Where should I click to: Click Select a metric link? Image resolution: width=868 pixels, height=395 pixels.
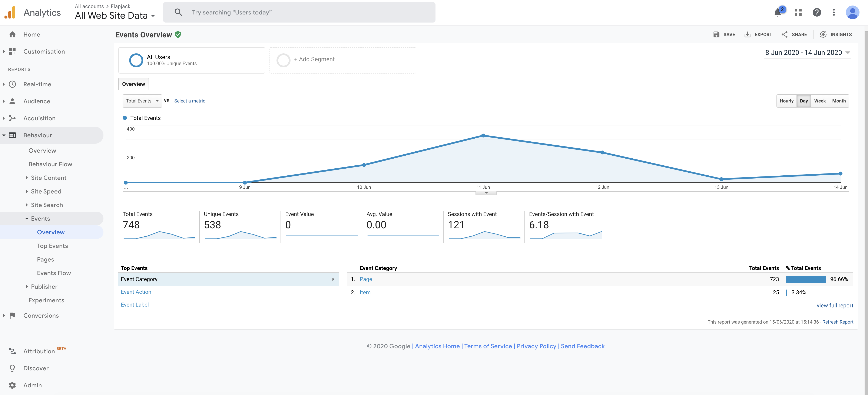coord(189,101)
